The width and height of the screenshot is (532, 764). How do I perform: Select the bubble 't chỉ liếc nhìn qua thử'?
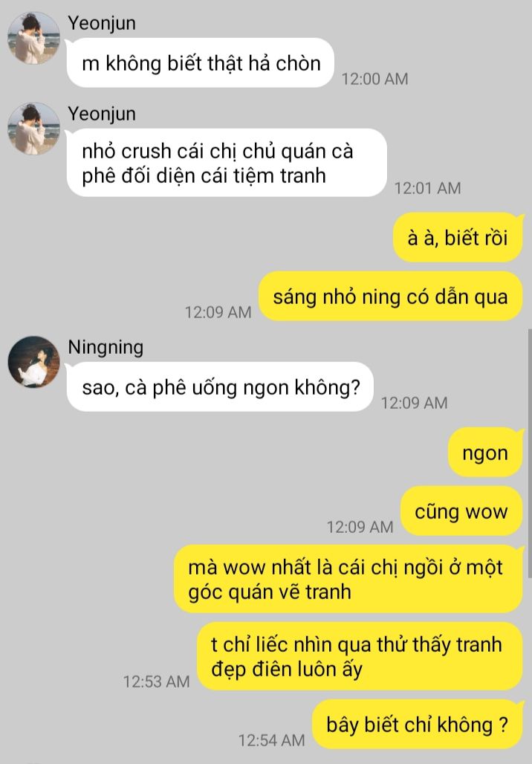[360, 656]
